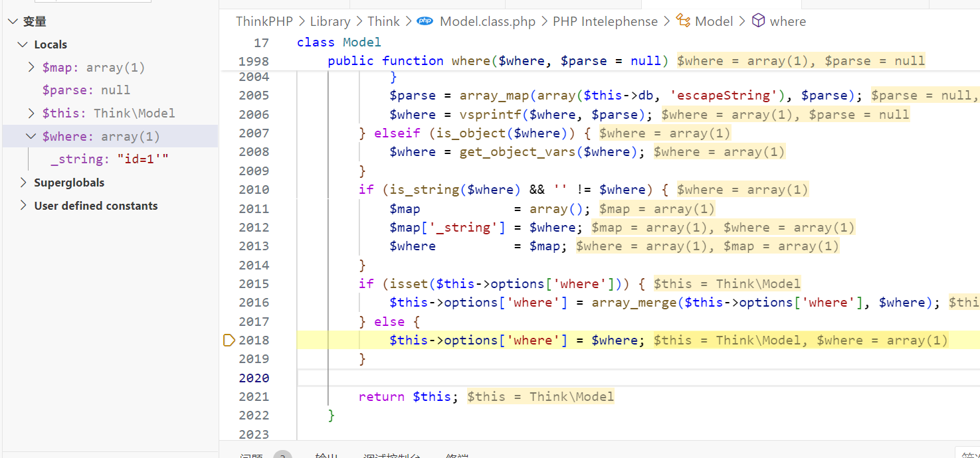Screen dimensions: 980x458
Task: Expand the $this Think\Model variable
Action: click(32, 113)
